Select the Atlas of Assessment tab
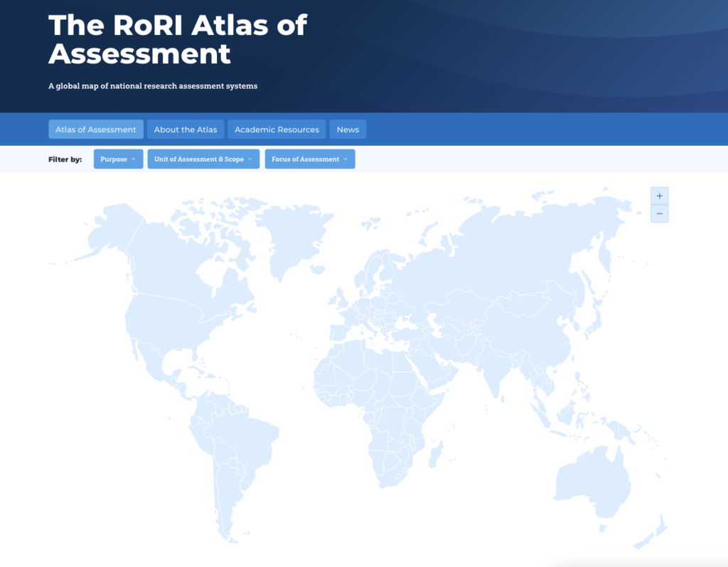Screen dimensions: 728x567 tap(96, 129)
